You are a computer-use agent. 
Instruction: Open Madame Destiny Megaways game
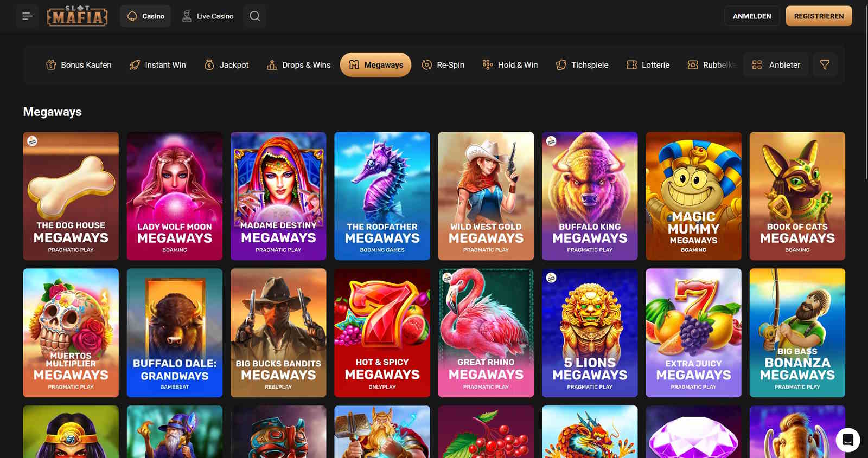pos(278,196)
